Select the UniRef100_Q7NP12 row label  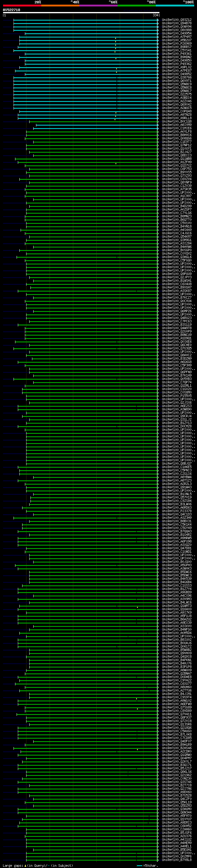[177, 145]
